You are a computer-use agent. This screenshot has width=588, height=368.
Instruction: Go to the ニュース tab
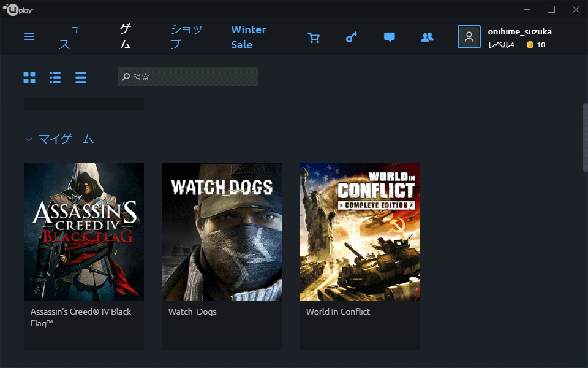pos(75,37)
